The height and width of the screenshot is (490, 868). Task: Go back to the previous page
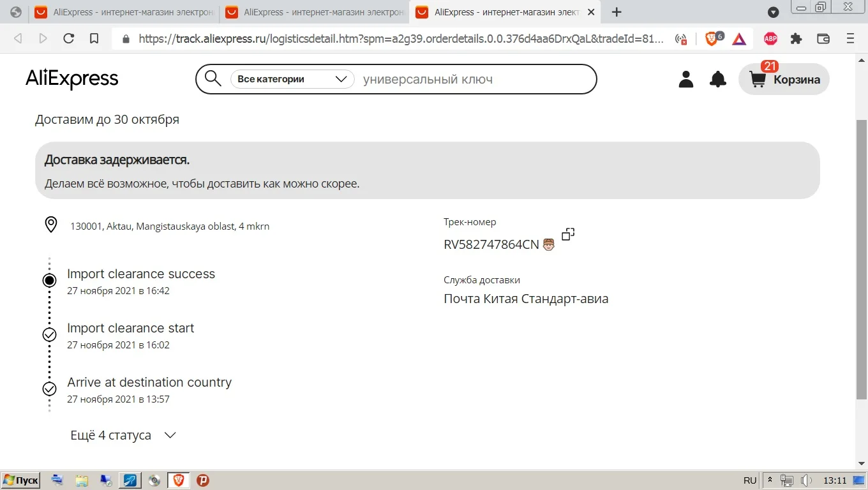point(18,39)
